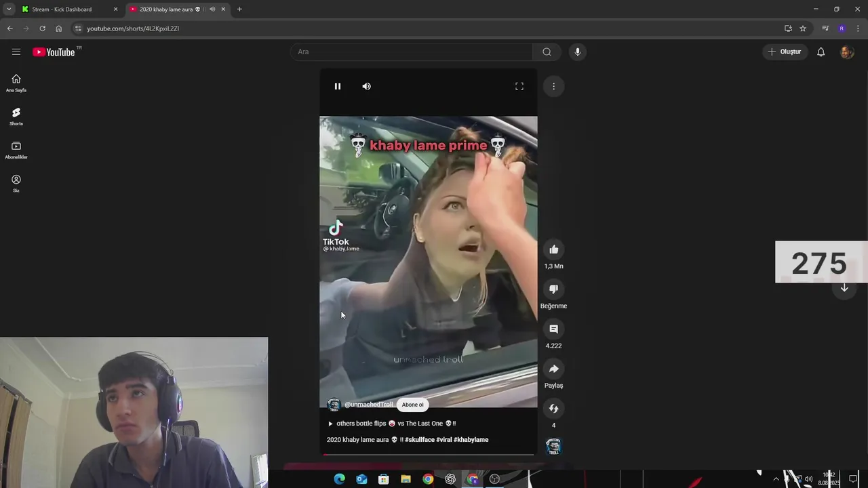Click the #viral hashtag
This screenshot has width=868, height=488.
pos(444,440)
